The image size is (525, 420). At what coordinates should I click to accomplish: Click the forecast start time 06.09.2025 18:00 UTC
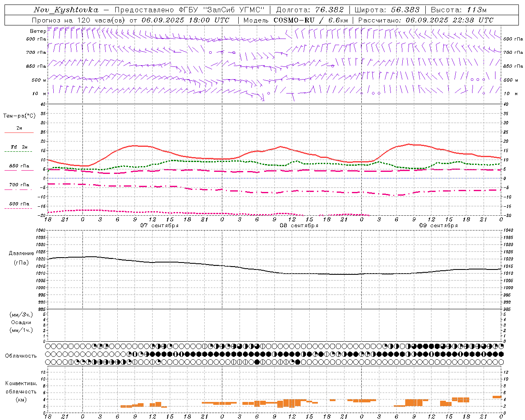coord(185,20)
